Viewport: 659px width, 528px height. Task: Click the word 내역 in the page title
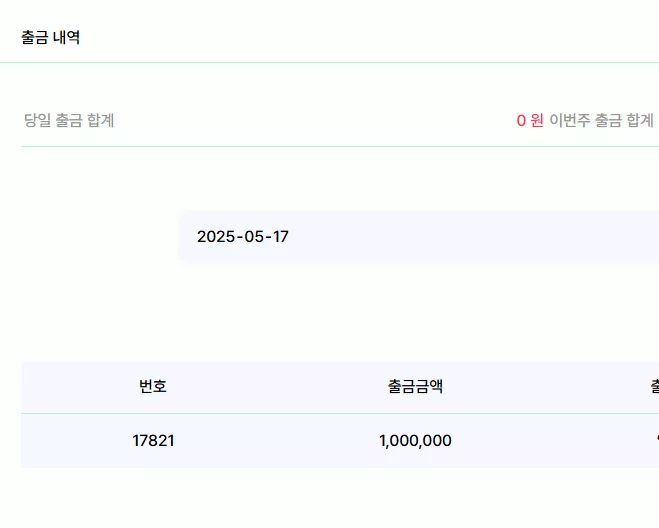pos(66,37)
